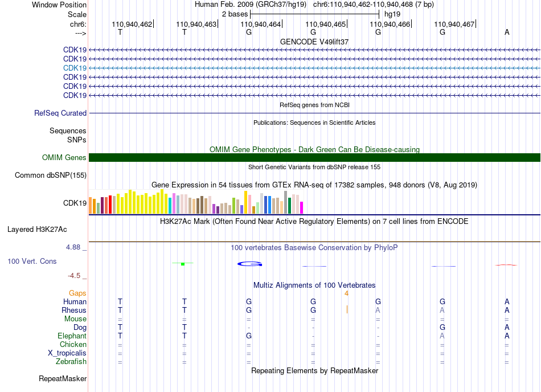Click the Dog alignment row label
Screen dimensions: 541x392
(x=80, y=327)
